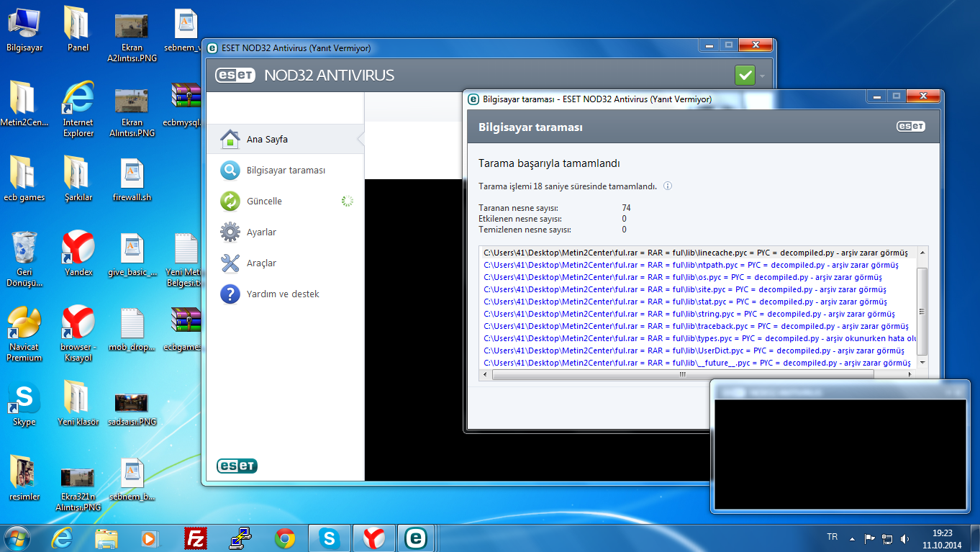Image resolution: width=980 pixels, height=552 pixels.
Task: Open Windows Media Player from the taskbar
Action: [151, 538]
